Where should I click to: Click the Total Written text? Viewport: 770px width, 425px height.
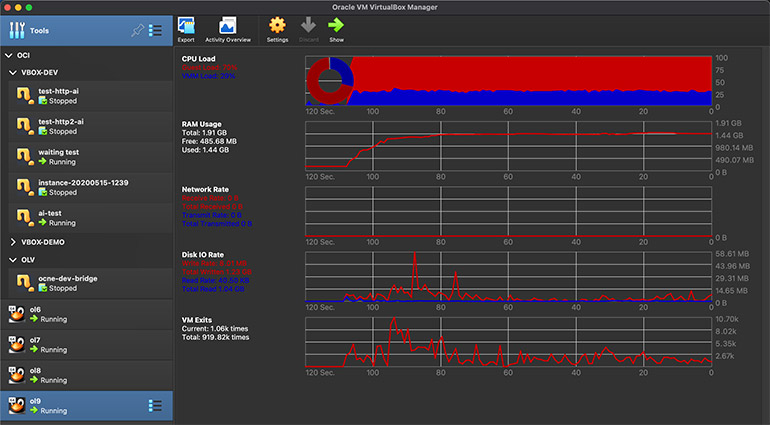(x=217, y=272)
